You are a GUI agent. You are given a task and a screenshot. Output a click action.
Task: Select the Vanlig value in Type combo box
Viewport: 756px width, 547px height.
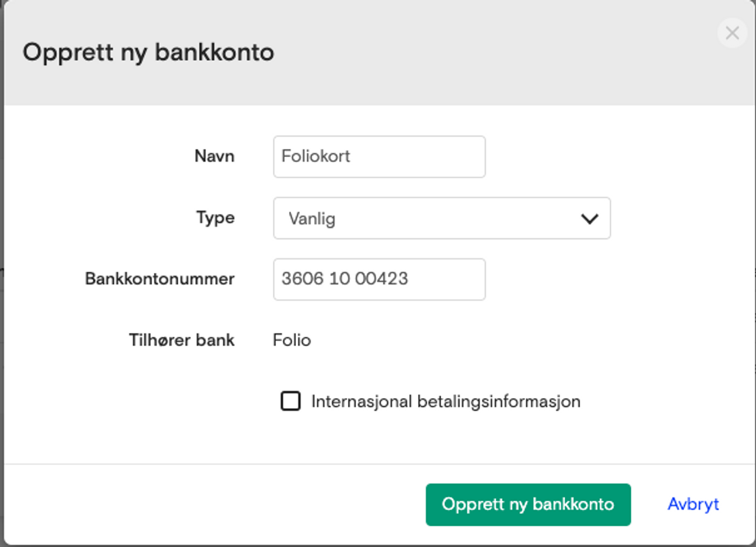click(312, 219)
